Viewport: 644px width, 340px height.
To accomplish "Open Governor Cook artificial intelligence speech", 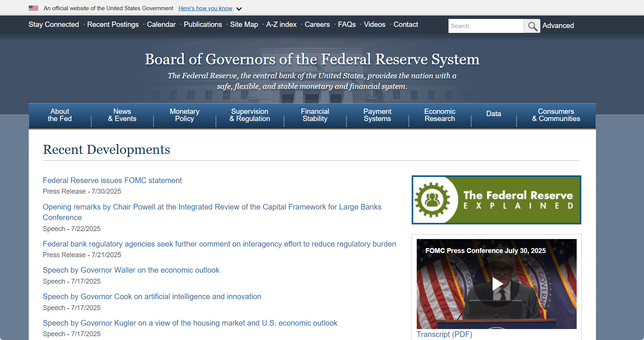I will [152, 297].
